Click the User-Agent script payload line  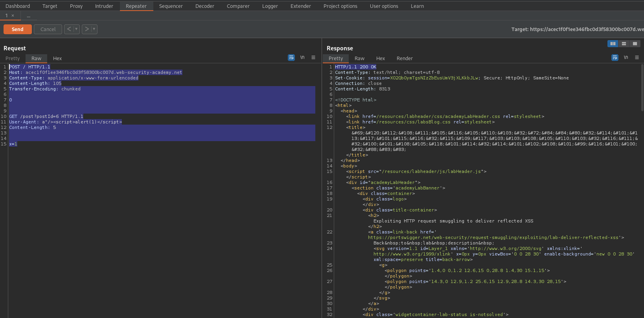tap(66, 122)
